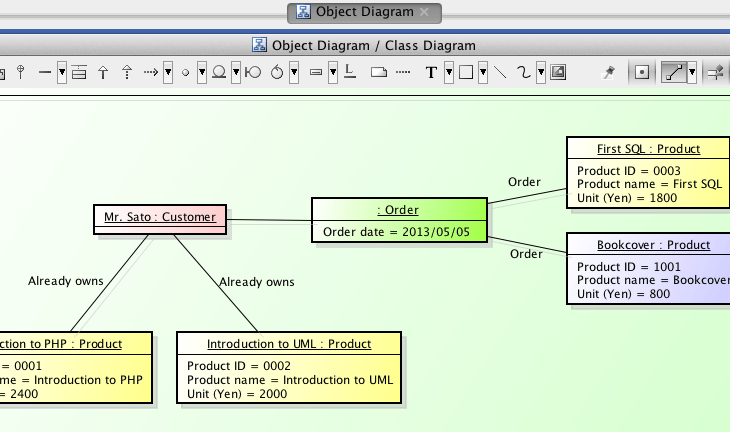The image size is (730, 432).
Task: Toggle the center point snap button
Action: point(642,72)
